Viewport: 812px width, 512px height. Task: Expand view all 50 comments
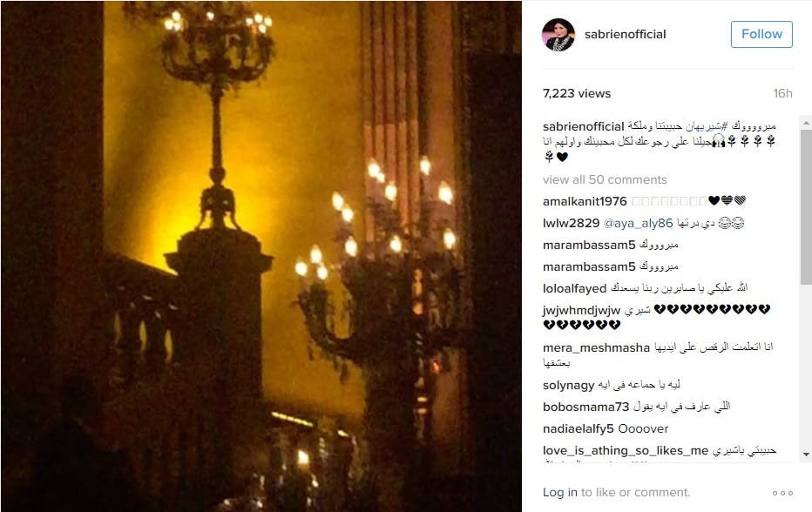605,179
